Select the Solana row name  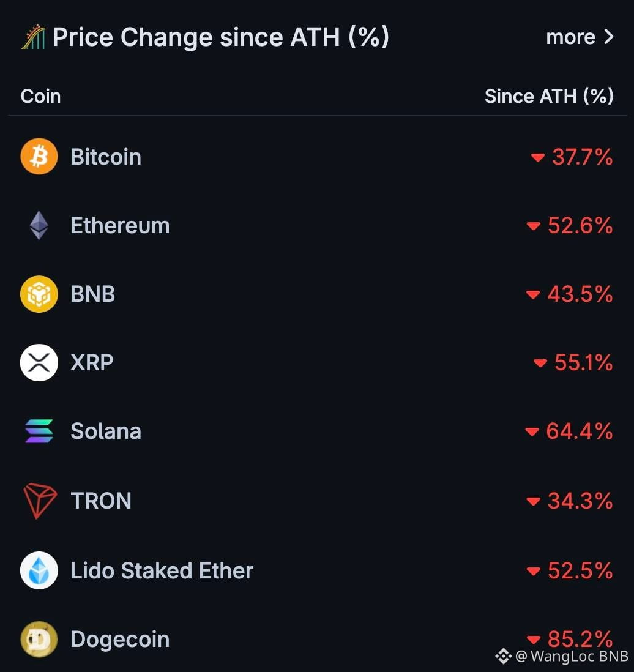(106, 431)
